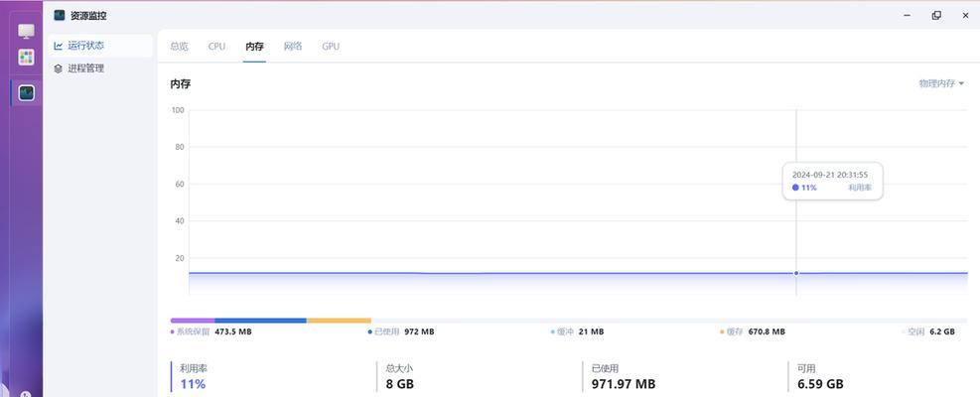The width and height of the screenshot is (980, 397).
Task: Click the purple 系统保留 usage bar segment
Action: click(192, 321)
